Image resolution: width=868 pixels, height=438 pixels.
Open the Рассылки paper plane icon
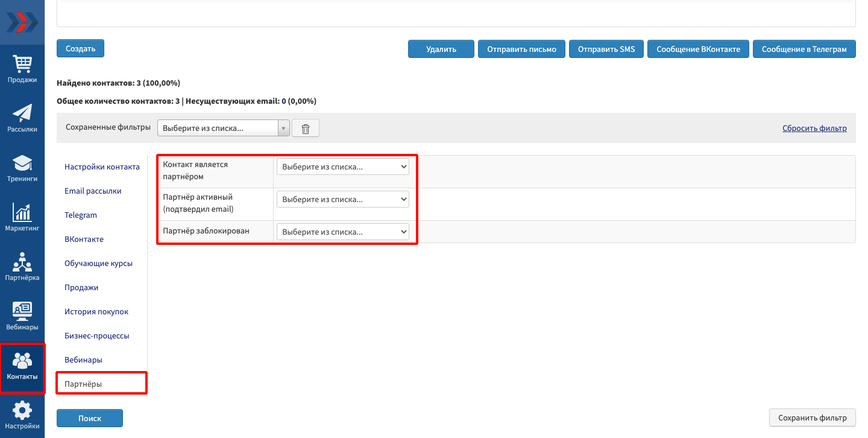[22, 115]
